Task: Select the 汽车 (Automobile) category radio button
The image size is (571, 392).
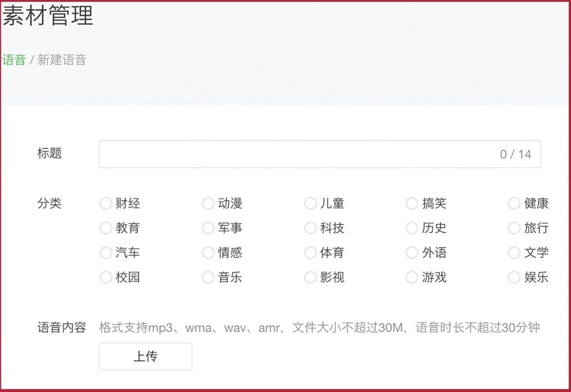Action: click(x=106, y=252)
